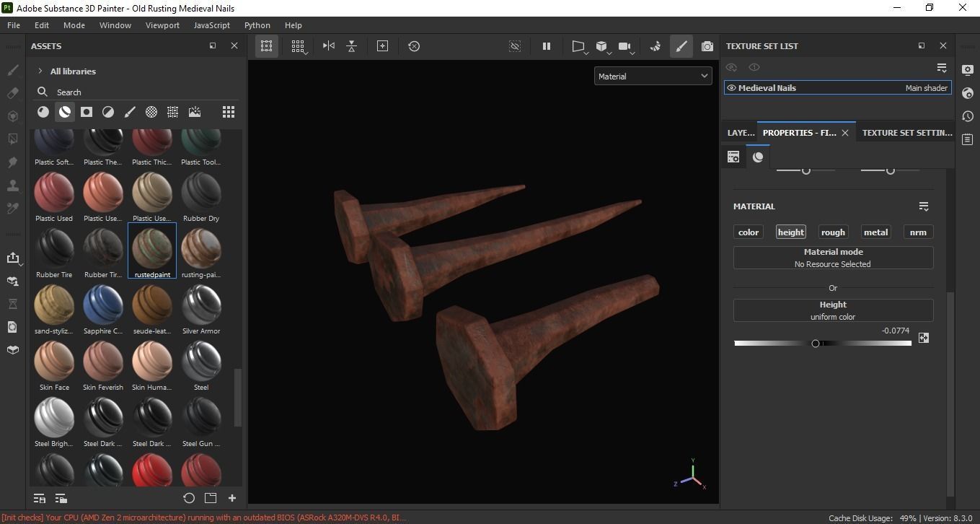Screen dimensions: 980x524
Task: Toggle the nrm channel button
Action: click(x=918, y=232)
